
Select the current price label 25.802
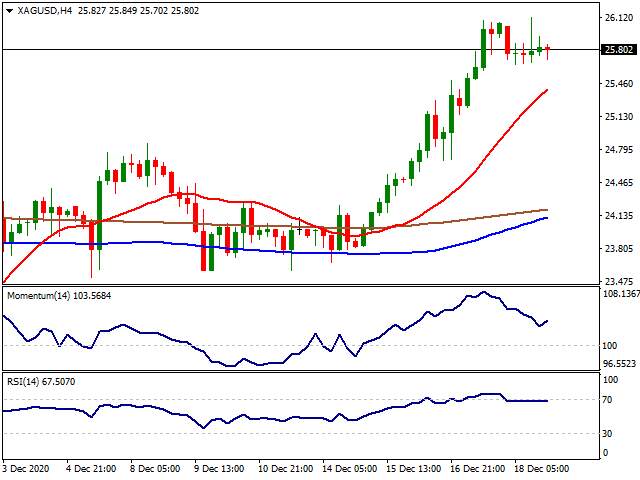click(x=619, y=49)
